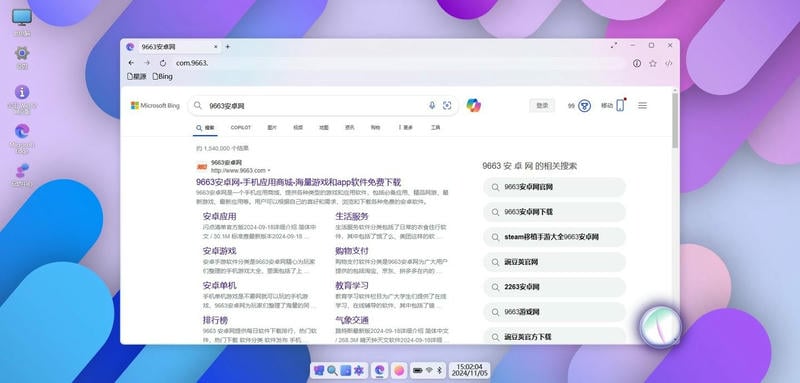This screenshot has height=383, width=800.
Task: Click the magnifier icon inside Bing search box
Action: (x=198, y=106)
